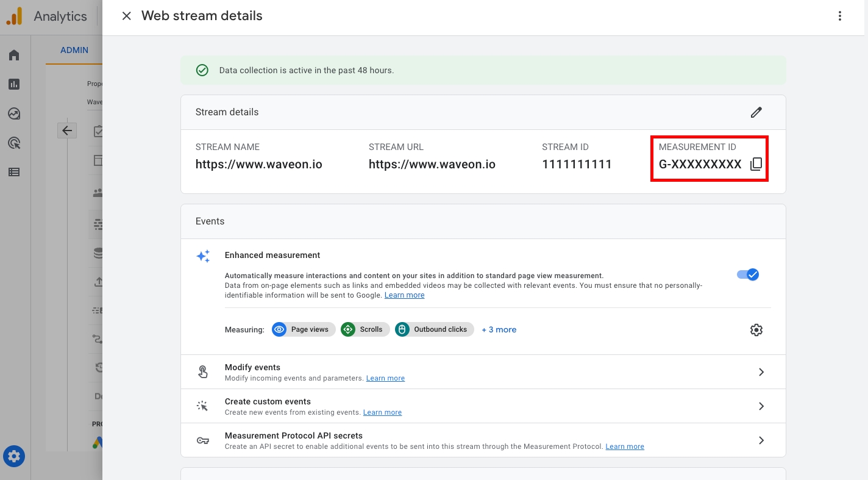The image size is (868, 480).
Task: Disable the Enhanced measurement toggle
Action: tap(748, 274)
